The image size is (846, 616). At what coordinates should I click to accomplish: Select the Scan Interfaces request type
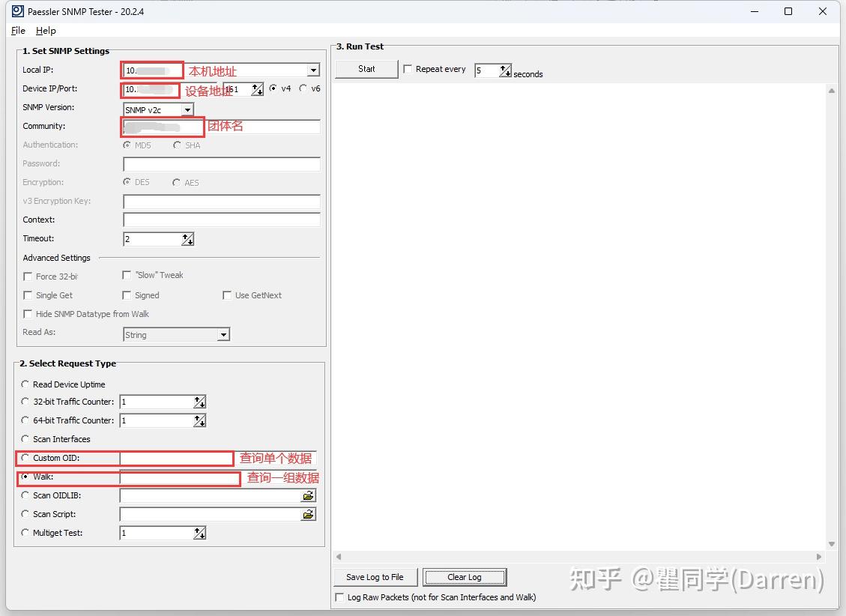pos(25,439)
